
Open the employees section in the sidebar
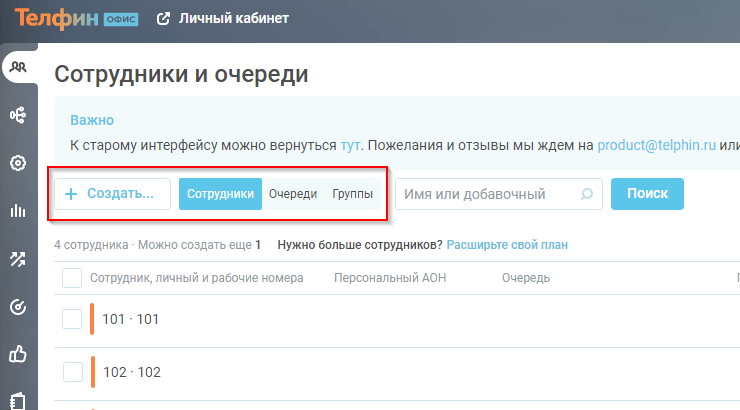[18, 68]
